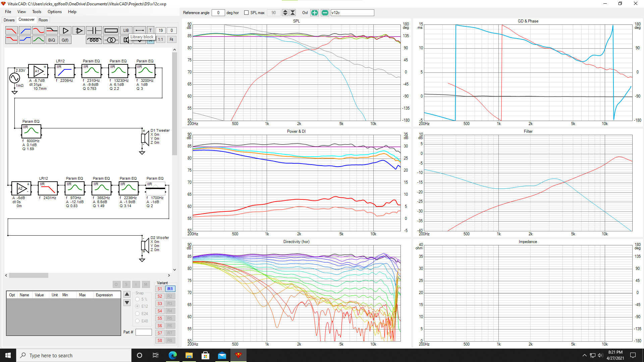
Task: Select Param EQ block at 6000Hz
Action: click(x=31, y=131)
